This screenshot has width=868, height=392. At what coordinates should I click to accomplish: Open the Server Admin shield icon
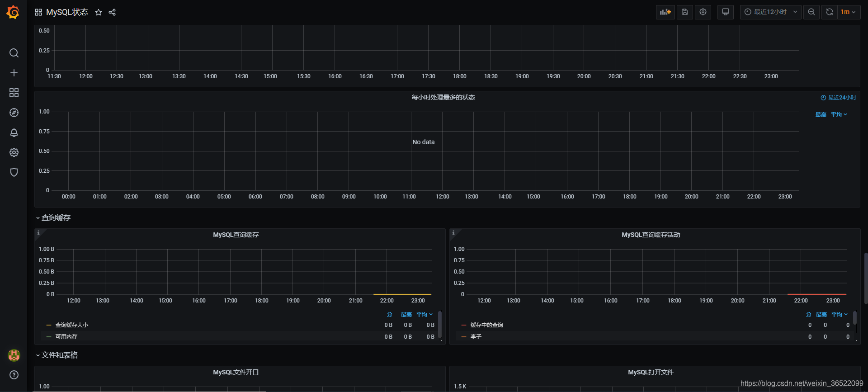pyautogui.click(x=14, y=172)
